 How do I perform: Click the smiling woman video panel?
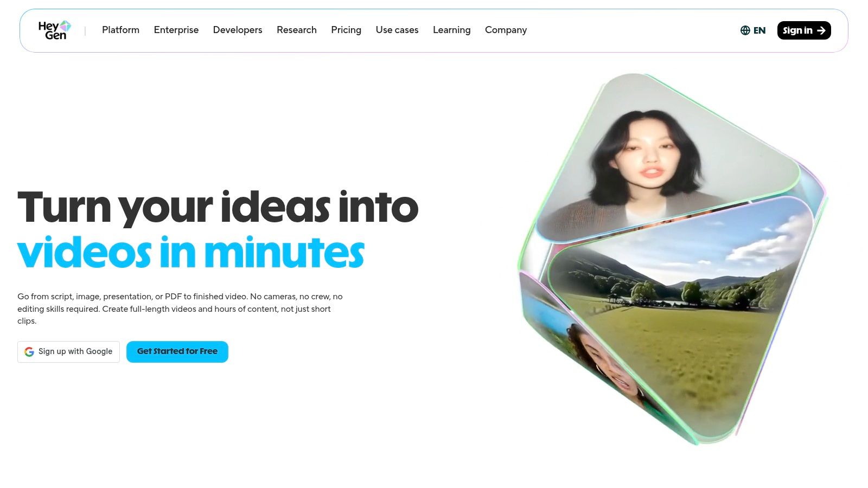point(586,347)
